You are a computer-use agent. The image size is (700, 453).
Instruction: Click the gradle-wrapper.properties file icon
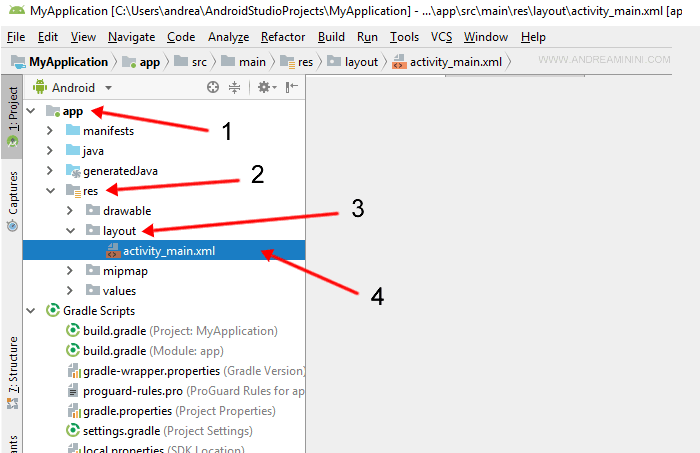[73, 370]
